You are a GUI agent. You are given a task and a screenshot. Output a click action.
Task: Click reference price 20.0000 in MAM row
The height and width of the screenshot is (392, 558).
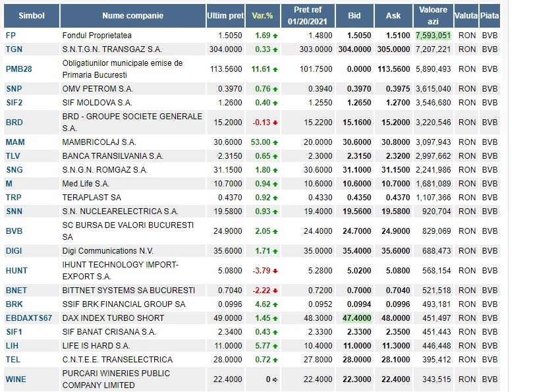point(318,142)
